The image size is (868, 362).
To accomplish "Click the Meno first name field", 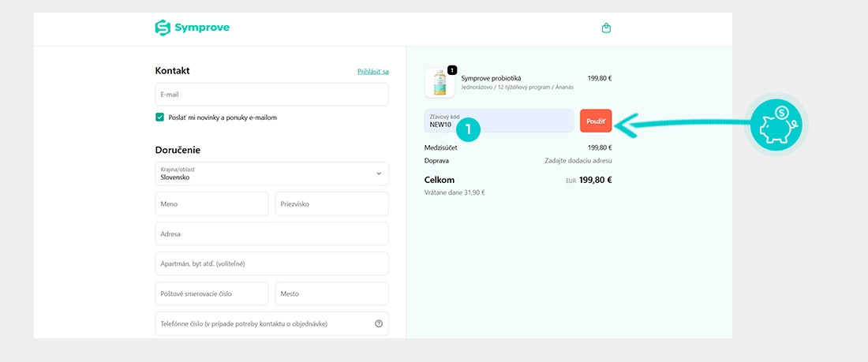I will 212,203.
